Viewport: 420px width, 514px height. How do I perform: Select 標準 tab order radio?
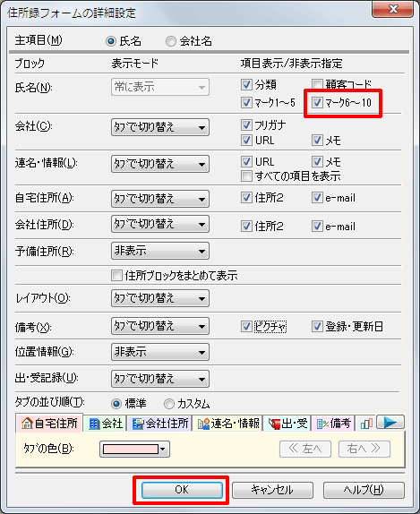pos(116,404)
